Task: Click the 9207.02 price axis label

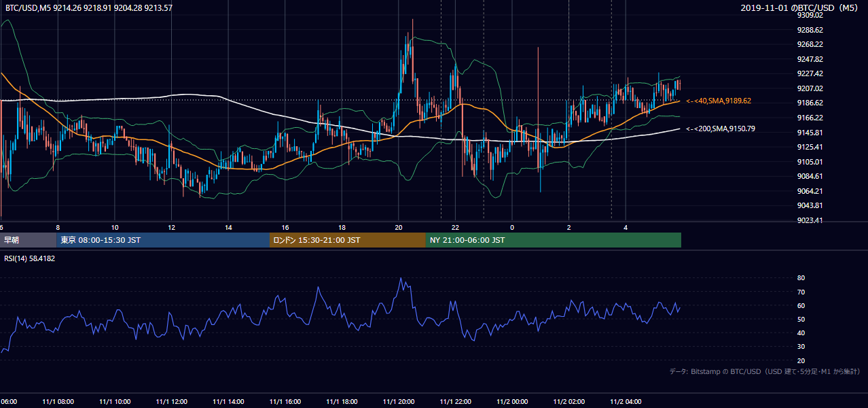Action: (x=810, y=88)
